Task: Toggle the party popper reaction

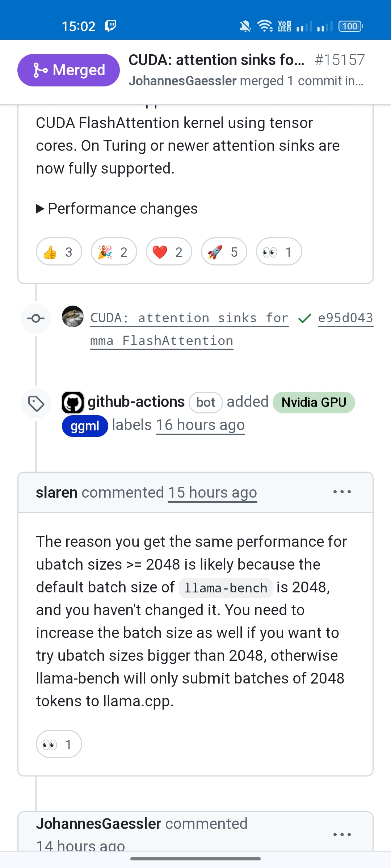Action: (114, 252)
